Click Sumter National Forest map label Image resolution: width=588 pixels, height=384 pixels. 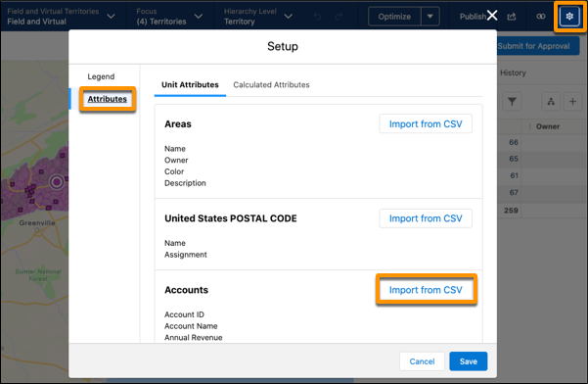pyautogui.click(x=38, y=274)
